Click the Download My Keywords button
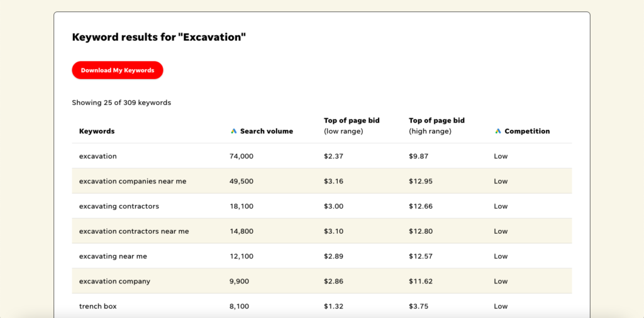 (117, 70)
